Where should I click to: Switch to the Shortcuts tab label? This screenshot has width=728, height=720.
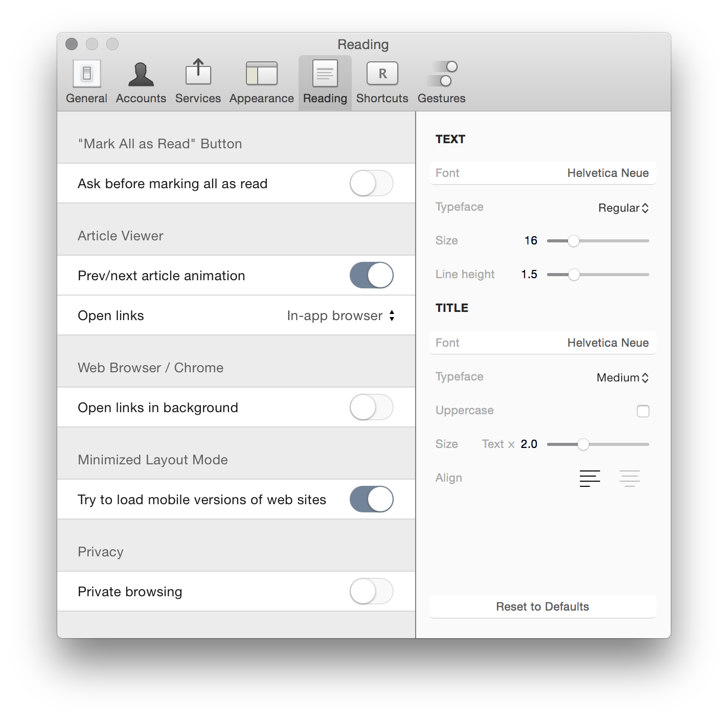(x=382, y=99)
